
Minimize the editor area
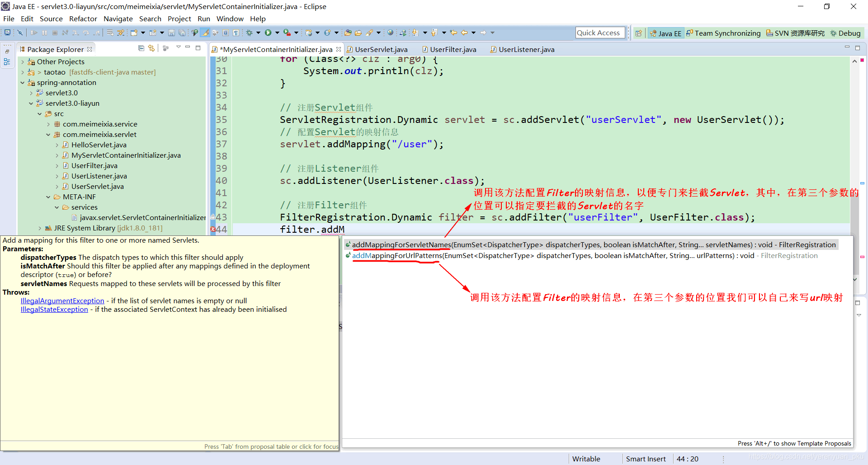click(847, 47)
